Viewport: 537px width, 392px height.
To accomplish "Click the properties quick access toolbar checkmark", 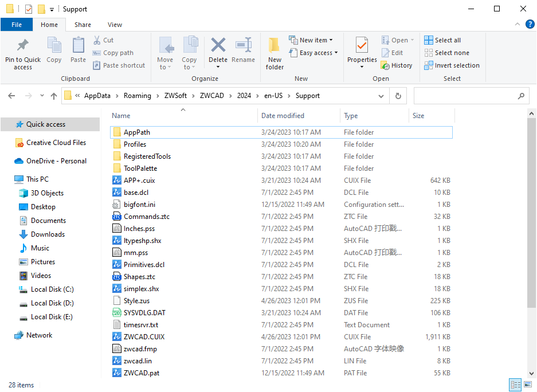I will 29,9.
